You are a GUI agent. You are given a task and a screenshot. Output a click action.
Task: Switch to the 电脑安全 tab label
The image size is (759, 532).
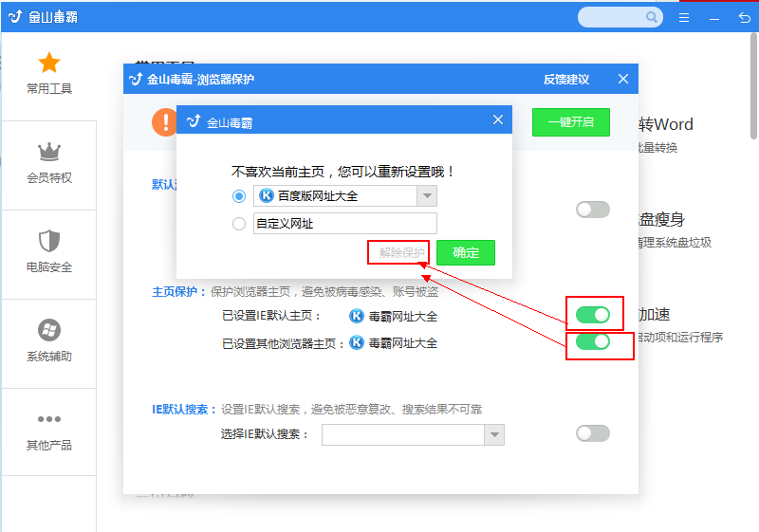pos(49,266)
